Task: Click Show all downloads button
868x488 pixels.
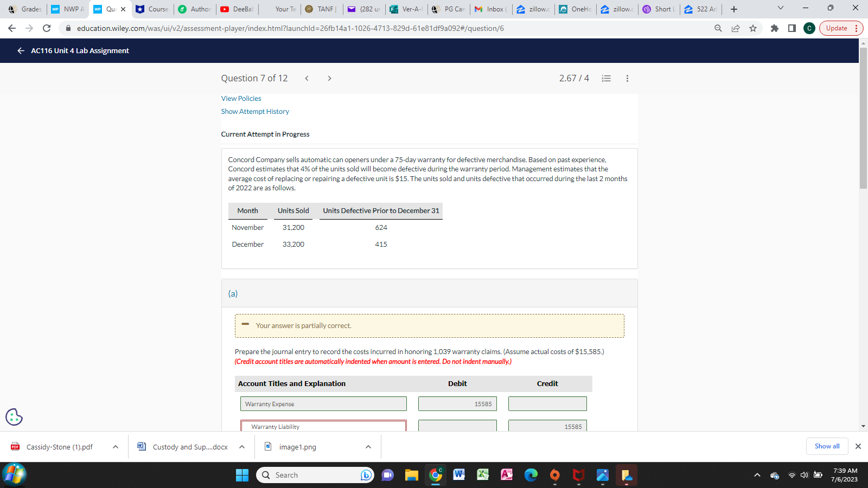Action: point(827,446)
